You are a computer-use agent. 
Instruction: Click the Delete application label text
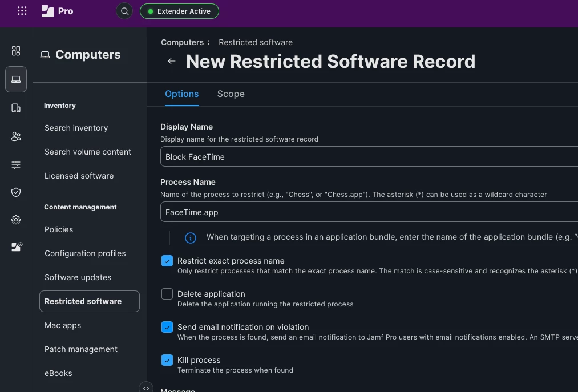point(211,294)
